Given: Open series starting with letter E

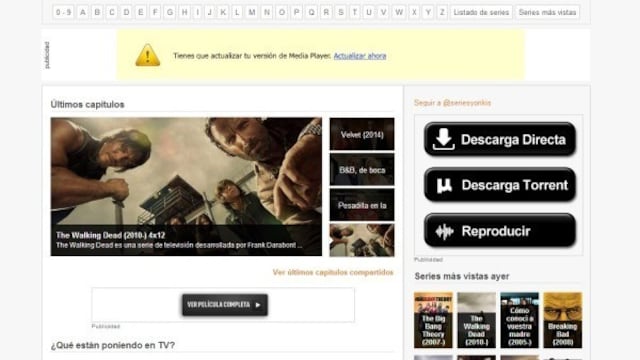Looking at the screenshot, I should pyautogui.click(x=141, y=12).
